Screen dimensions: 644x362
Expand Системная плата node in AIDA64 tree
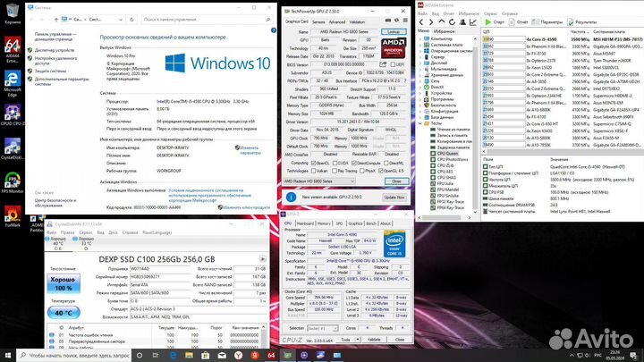pyautogui.click(x=420, y=45)
